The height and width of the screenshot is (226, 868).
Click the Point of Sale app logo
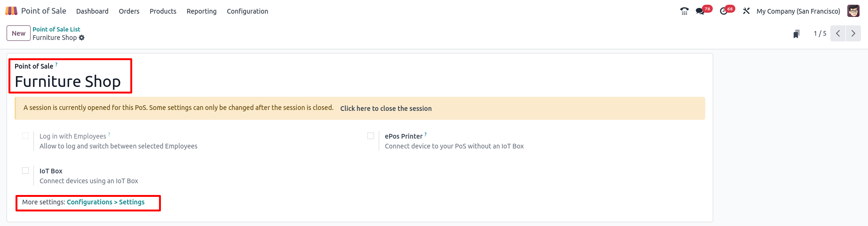[11, 11]
